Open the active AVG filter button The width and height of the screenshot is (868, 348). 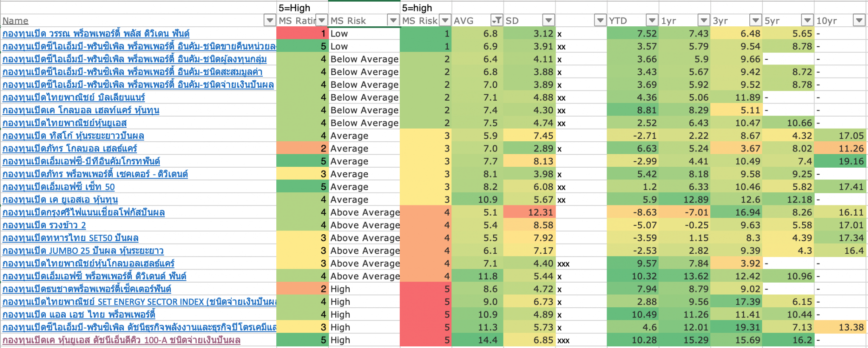point(497,20)
